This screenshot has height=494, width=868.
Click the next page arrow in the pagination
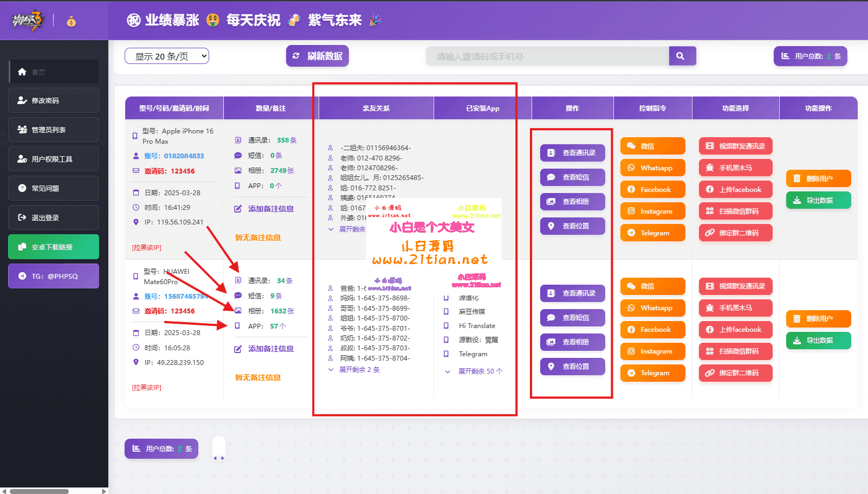tap(223, 458)
